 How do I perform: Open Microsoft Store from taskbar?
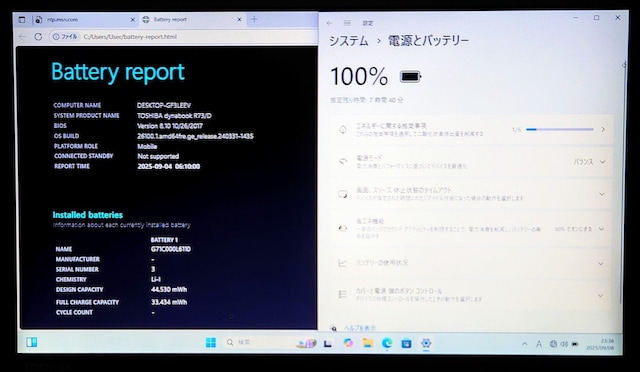pyautogui.click(x=406, y=343)
